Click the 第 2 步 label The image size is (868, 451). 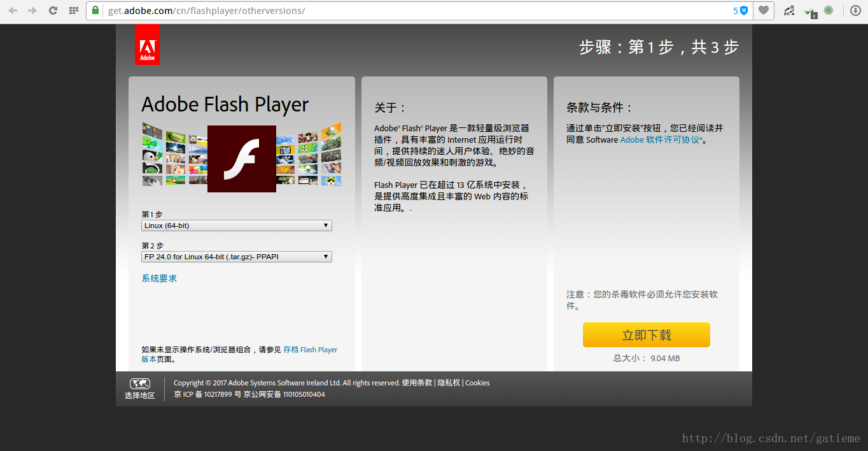coord(152,245)
